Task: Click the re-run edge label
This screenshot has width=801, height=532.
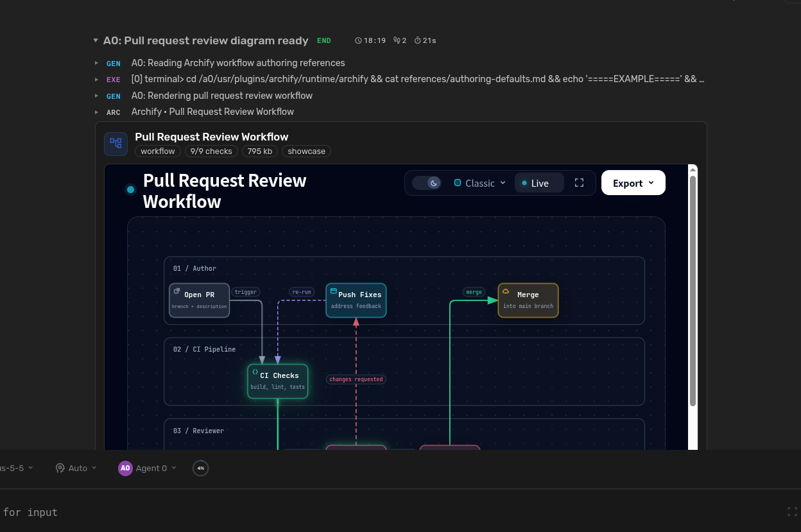Action: [x=302, y=292]
